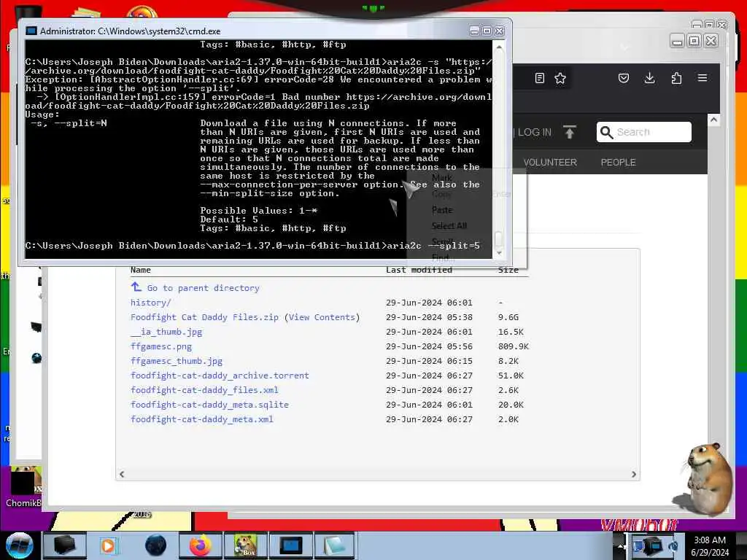Open the history/ folder link
The image size is (747, 560).
click(150, 303)
